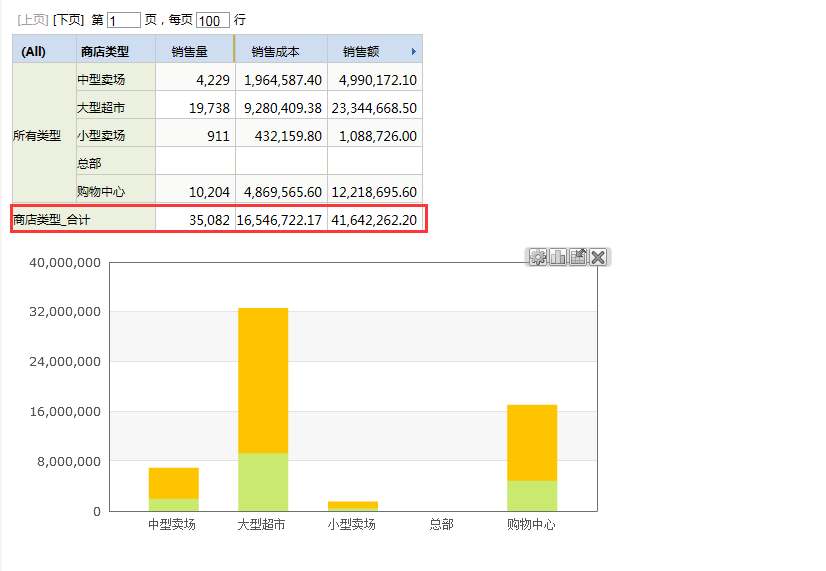
Task: Click yellow segment of 购物中心 chart bar
Action: [532, 442]
